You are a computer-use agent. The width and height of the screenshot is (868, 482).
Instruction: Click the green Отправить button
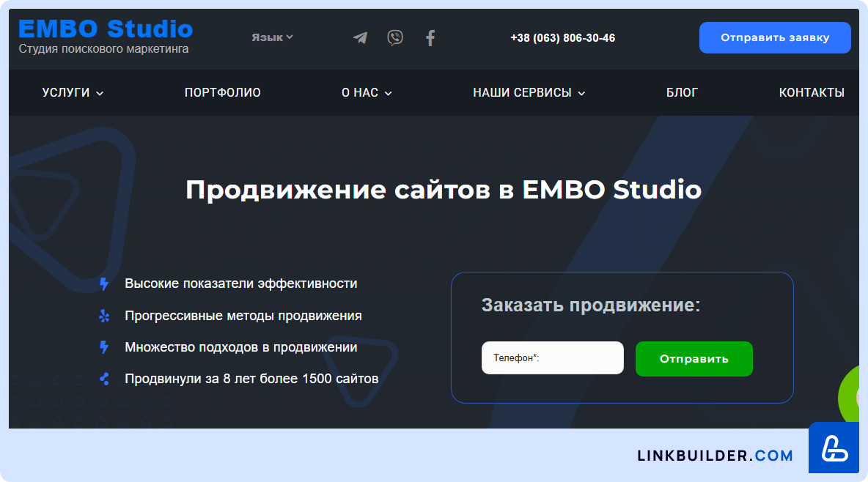point(694,359)
